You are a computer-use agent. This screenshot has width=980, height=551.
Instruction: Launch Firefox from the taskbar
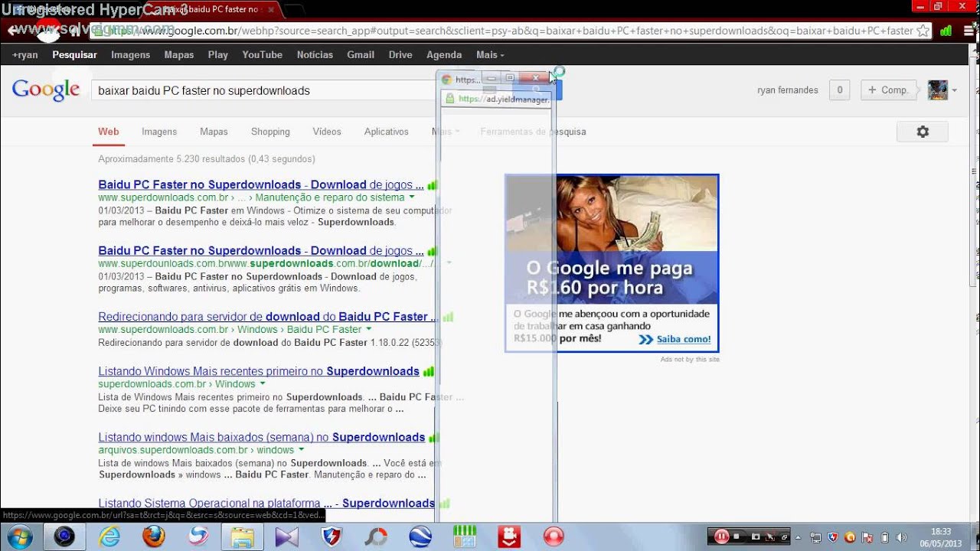click(x=153, y=537)
